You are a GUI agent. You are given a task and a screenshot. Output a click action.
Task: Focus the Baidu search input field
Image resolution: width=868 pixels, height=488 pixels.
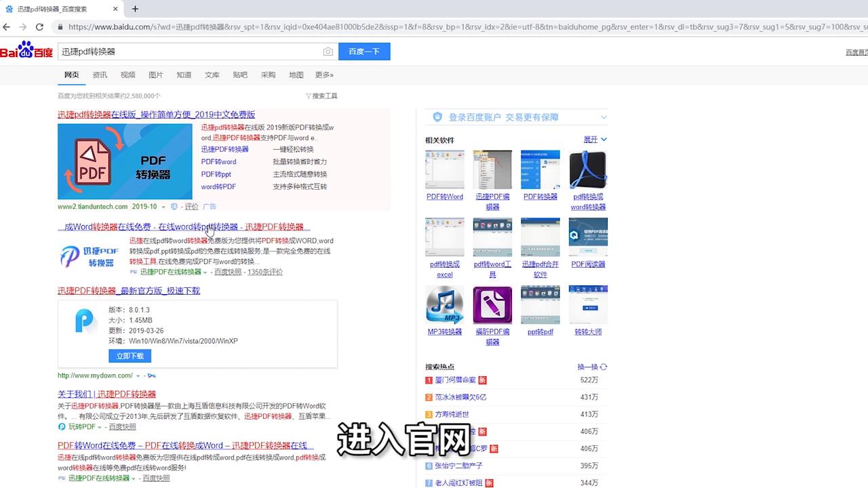190,52
